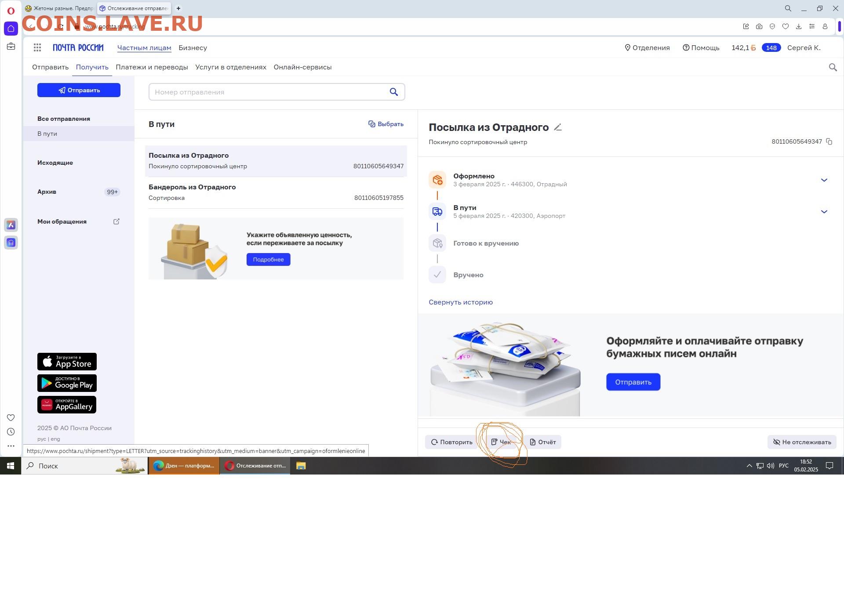Open Opera home icon in sidebar

(11, 29)
